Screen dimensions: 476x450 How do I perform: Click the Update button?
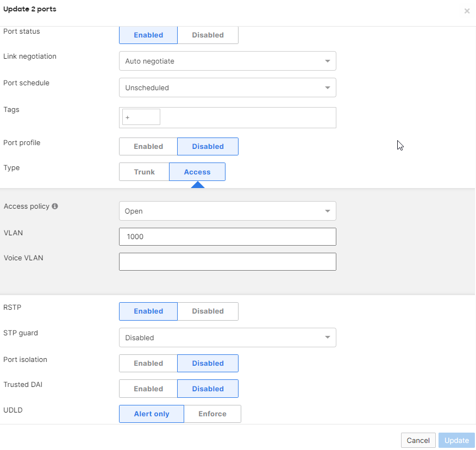click(x=456, y=440)
